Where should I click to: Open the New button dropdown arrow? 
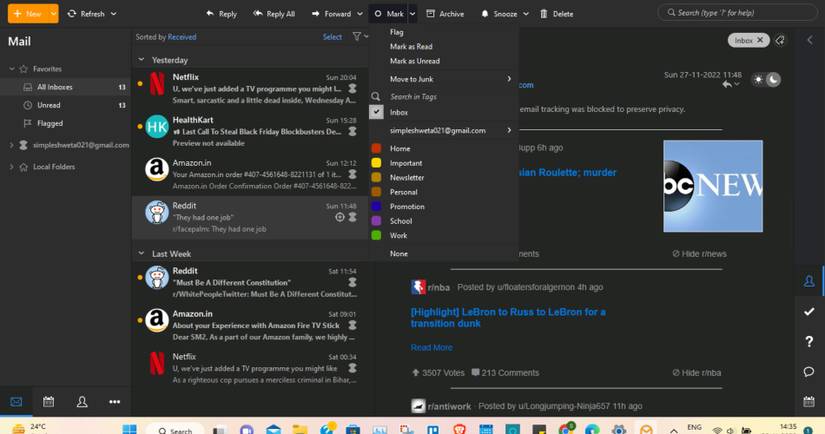click(53, 14)
